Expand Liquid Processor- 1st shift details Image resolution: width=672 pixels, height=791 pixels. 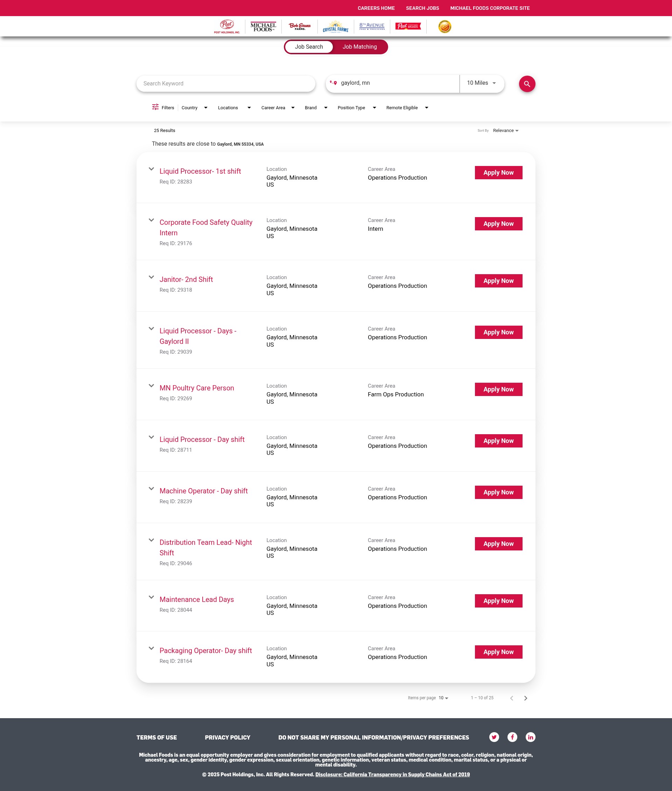(x=151, y=169)
